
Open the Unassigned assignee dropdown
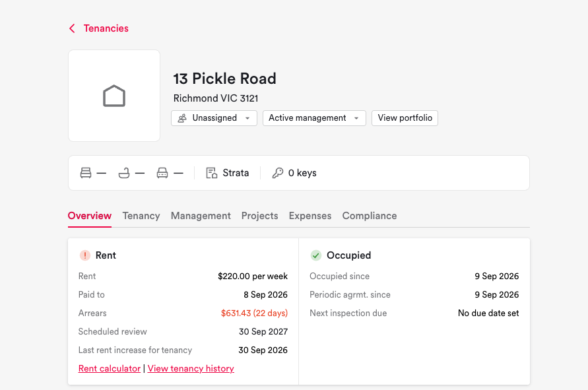(x=214, y=118)
